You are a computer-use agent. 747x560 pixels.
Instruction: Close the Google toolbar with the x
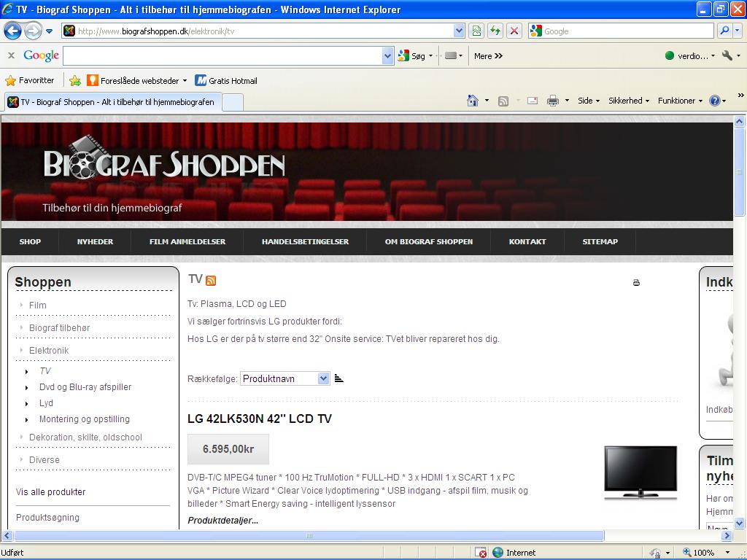coord(11,55)
